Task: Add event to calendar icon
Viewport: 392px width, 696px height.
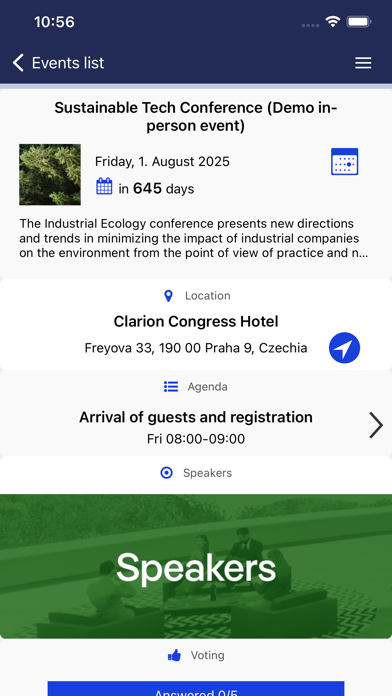Action: point(344,162)
